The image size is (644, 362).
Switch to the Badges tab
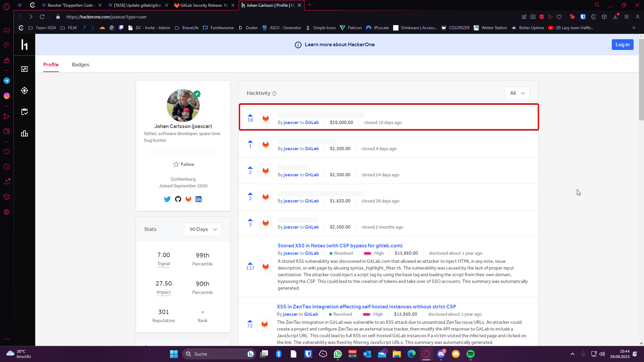[80, 65]
